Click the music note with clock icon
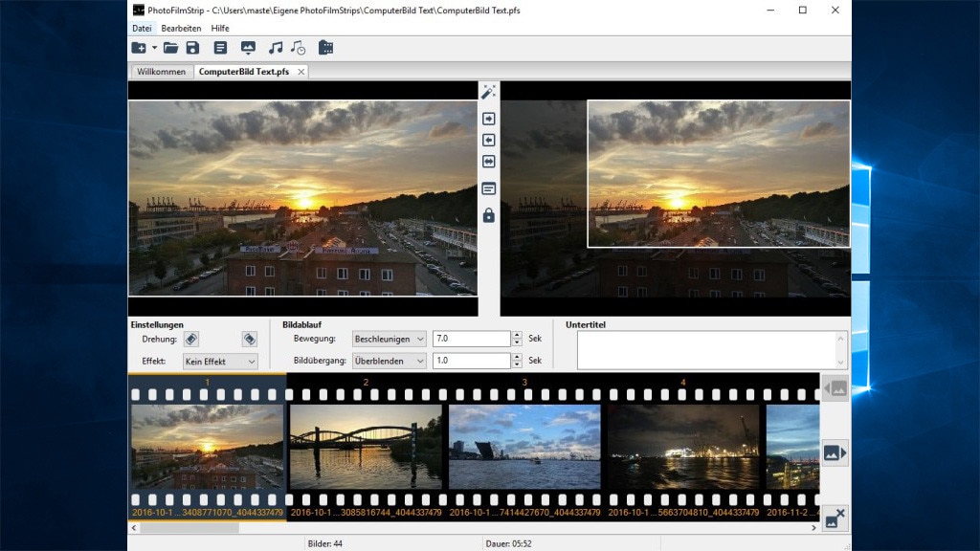 coord(299,48)
